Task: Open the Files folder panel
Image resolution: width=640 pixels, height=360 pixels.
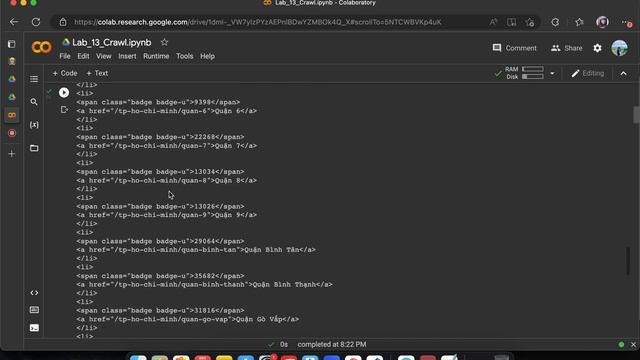Action: point(34,148)
